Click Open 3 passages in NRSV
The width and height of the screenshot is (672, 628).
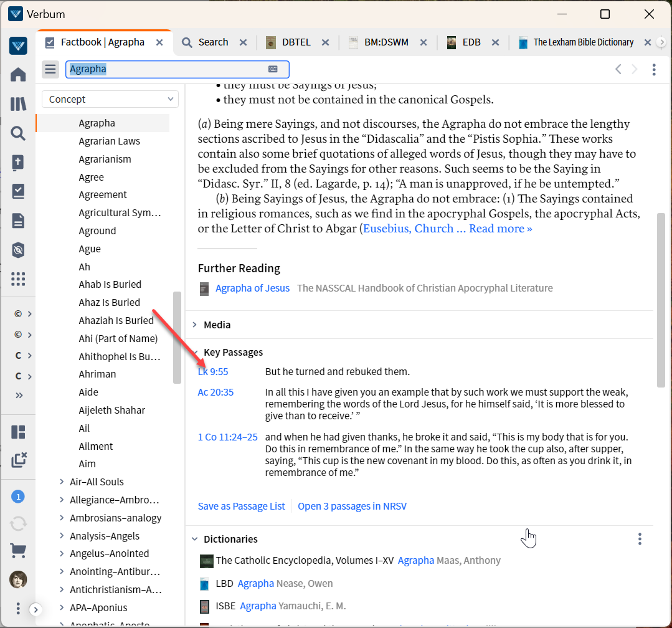tap(352, 507)
